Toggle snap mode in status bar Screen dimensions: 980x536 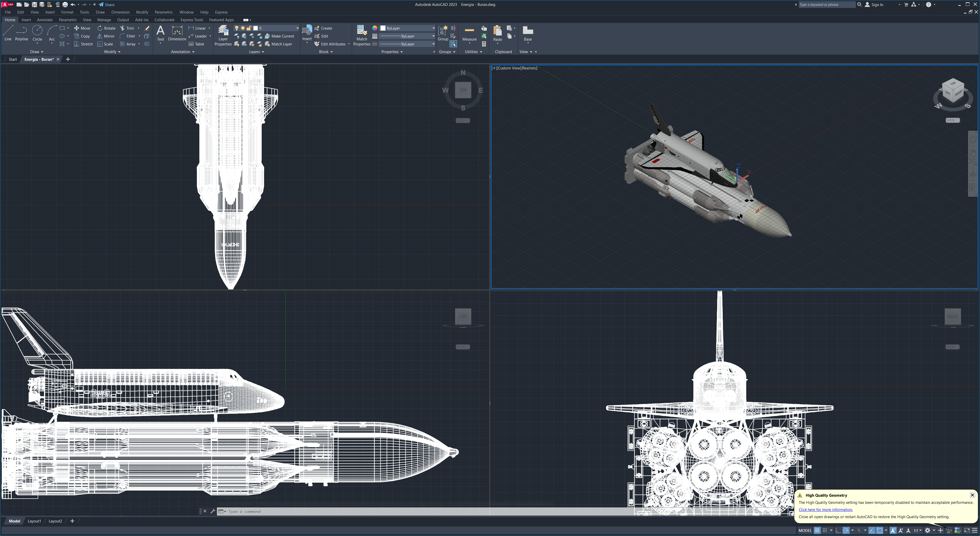(825, 530)
